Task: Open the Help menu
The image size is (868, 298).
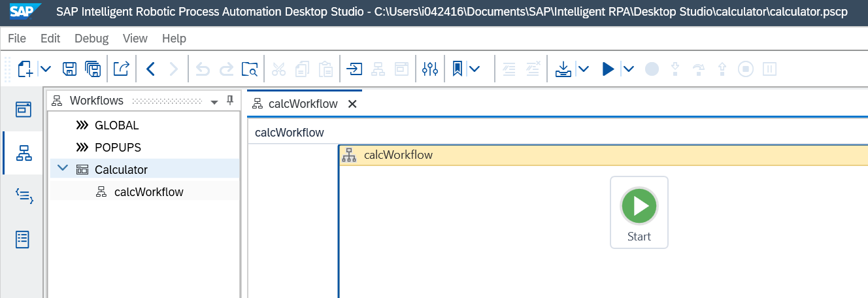Action: [x=174, y=39]
